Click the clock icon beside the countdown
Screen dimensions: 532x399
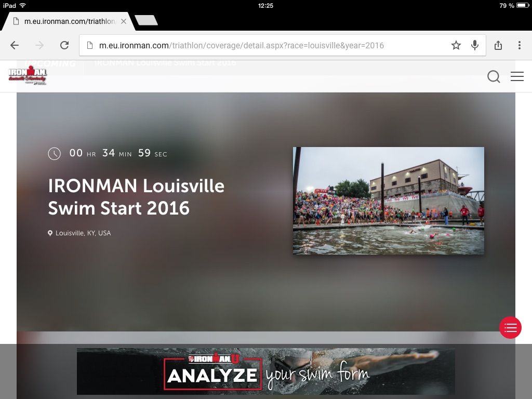pos(54,154)
